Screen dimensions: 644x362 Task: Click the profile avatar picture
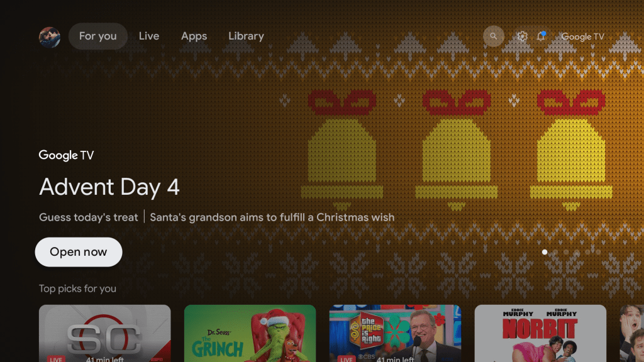click(50, 37)
